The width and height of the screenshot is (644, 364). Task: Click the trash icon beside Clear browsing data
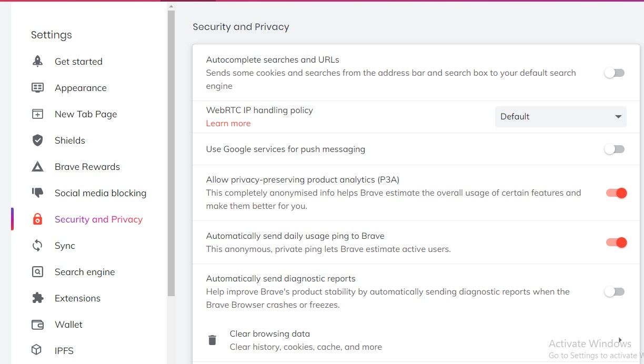[212, 340]
